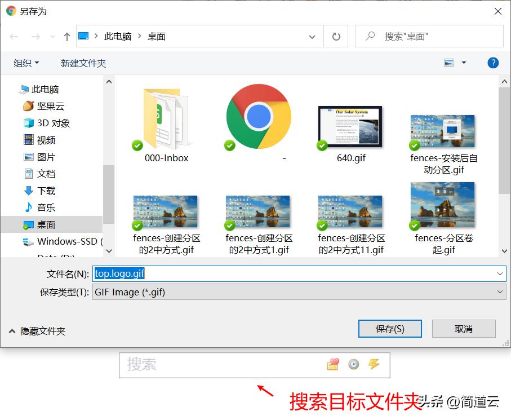Click 取消 to cancel saving

(x=463, y=329)
